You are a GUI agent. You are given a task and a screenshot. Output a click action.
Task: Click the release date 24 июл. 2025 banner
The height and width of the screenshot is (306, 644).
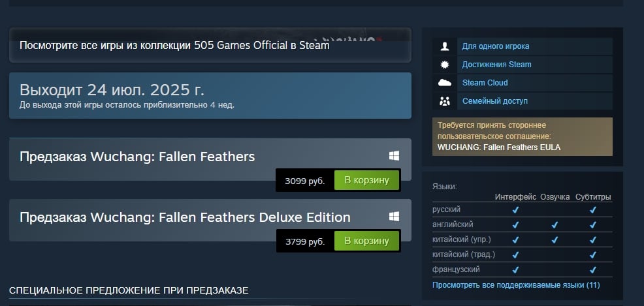(210, 95)
